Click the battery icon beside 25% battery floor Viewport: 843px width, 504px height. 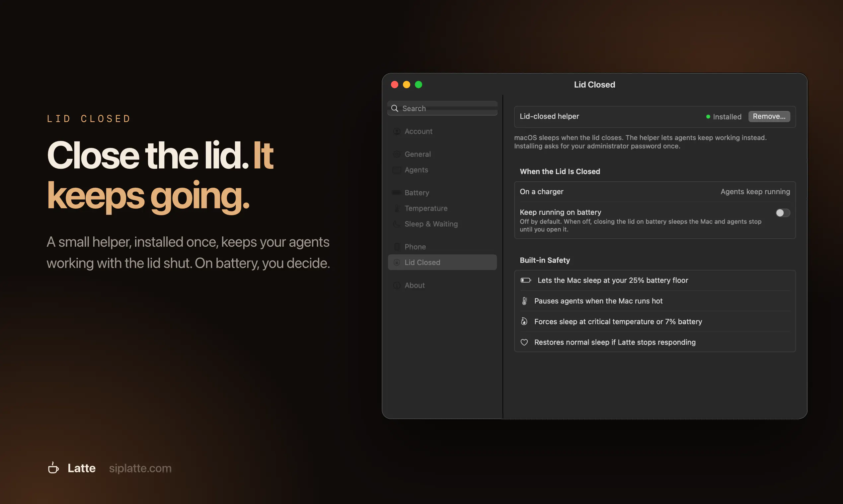coord(526,280)
